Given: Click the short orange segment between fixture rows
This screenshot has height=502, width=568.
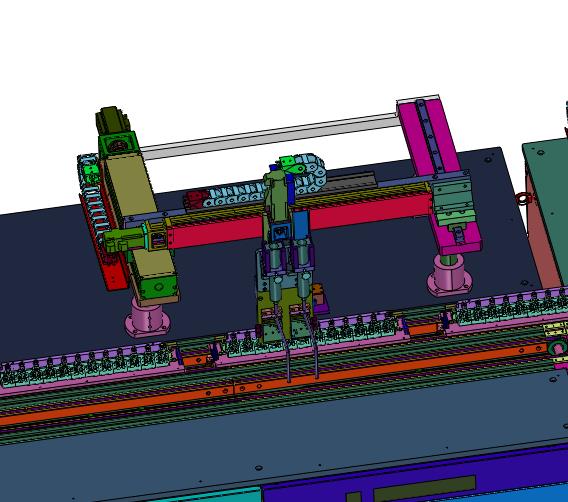Looking at the screenshot, I should (423, 330).
